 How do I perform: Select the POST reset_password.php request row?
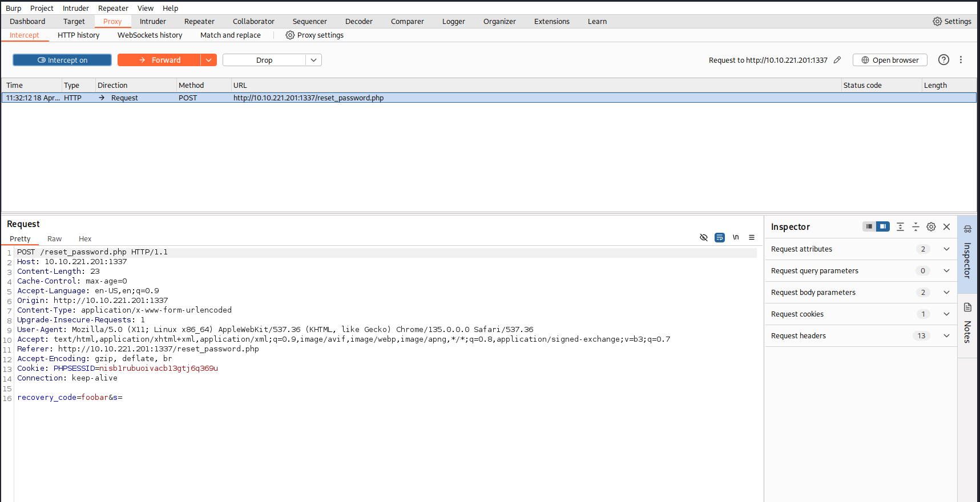489,98
